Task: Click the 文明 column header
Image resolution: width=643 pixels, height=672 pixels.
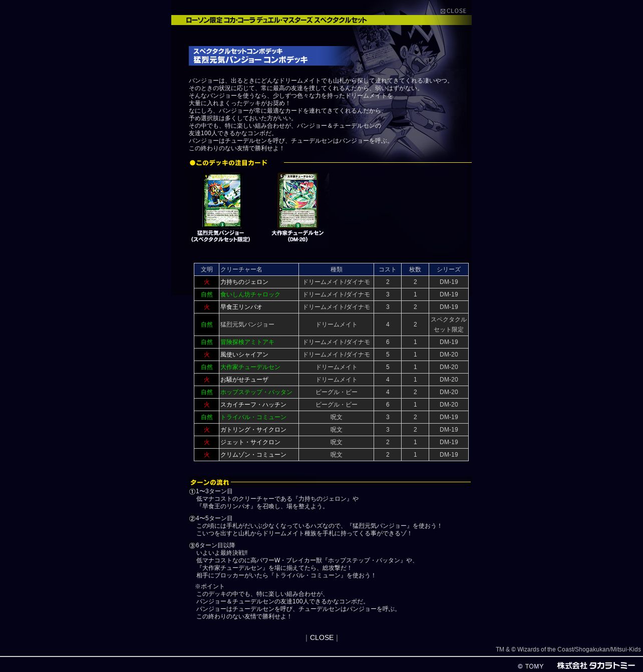Action: pyautogui.click(x=206, y=269)
